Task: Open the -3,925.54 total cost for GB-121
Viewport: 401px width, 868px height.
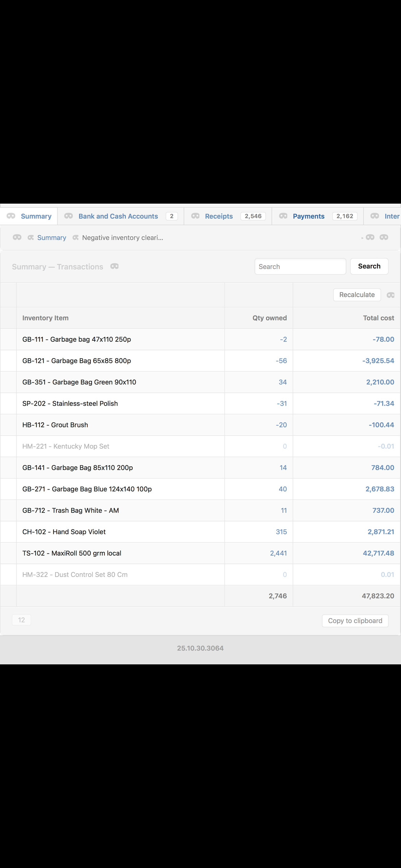Action: [x=378, y=361]
